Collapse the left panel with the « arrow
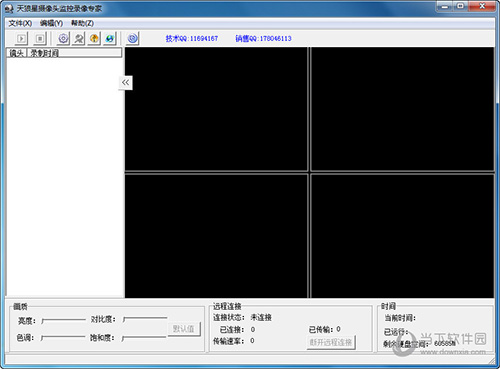Screen dimensions: 500x369 tap(126, 83)
